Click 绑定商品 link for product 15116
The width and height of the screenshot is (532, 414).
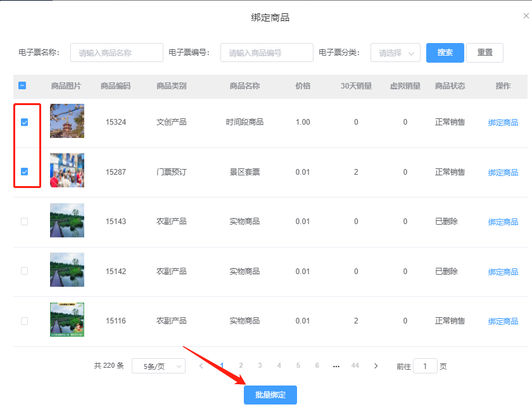click(x=502, y=321)
